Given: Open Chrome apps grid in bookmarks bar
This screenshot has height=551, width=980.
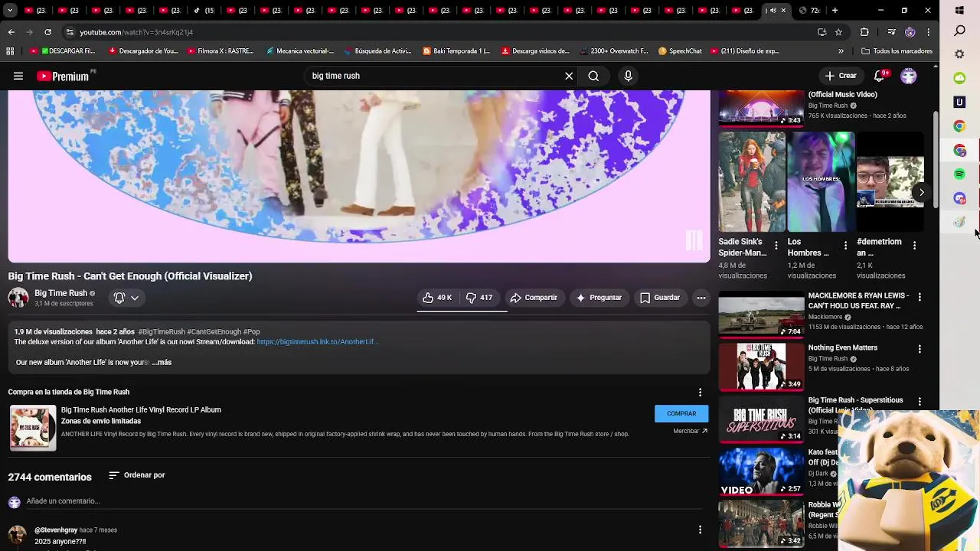Looking at the screenshot, I should (10, 51).
